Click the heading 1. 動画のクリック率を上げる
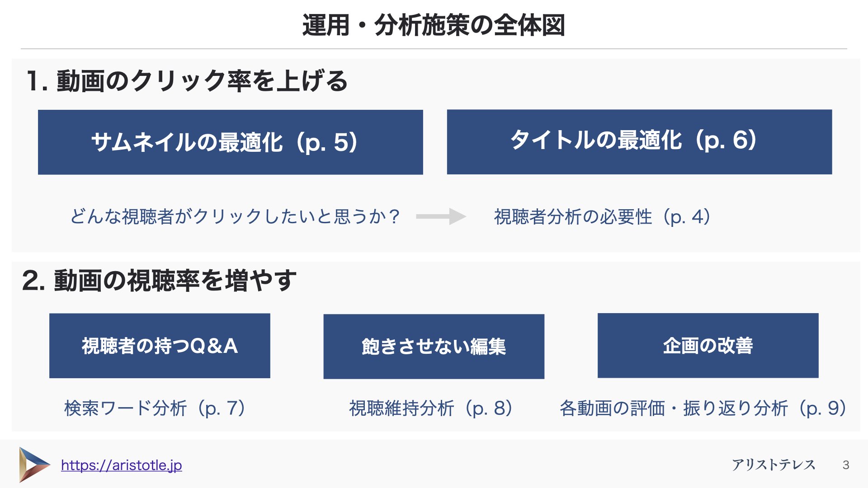 coord(187,81)
